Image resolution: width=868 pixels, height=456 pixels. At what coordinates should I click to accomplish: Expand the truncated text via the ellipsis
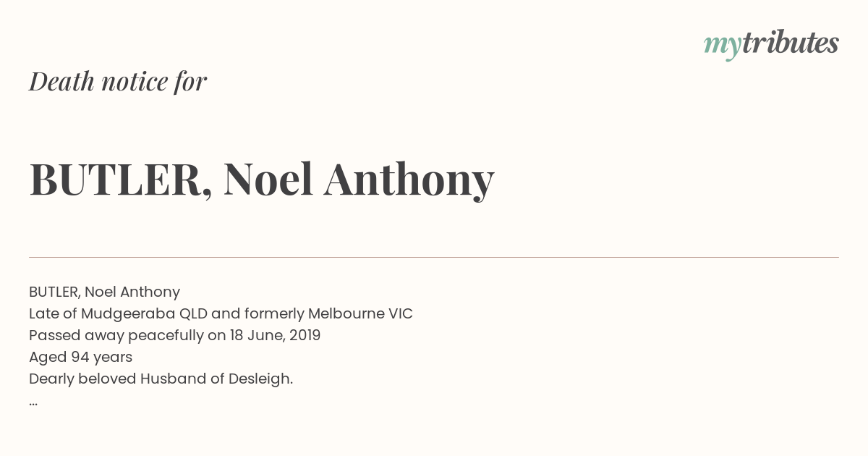coord(33,402)
